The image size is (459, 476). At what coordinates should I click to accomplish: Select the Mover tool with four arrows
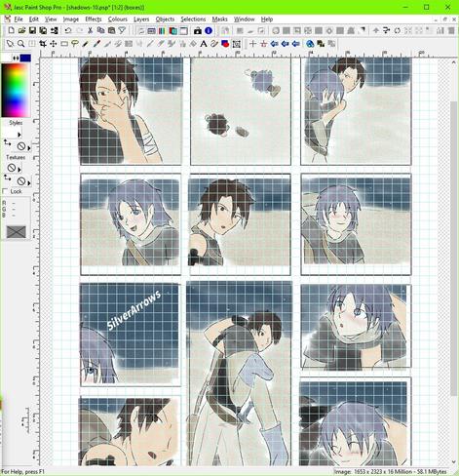coord(54,44)
